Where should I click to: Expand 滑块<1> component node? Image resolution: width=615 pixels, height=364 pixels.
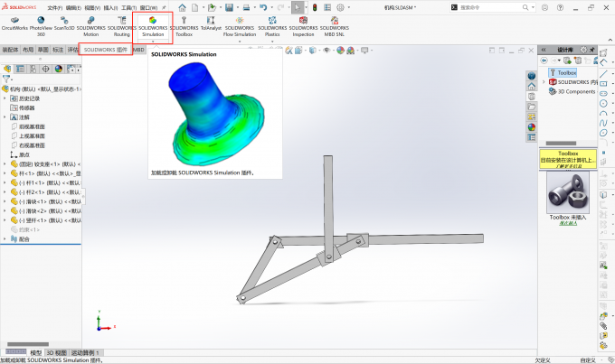click(x=5, y=201)
